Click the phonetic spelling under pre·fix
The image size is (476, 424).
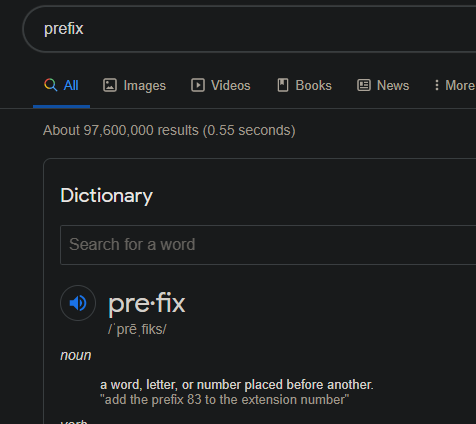click(137, 329)
